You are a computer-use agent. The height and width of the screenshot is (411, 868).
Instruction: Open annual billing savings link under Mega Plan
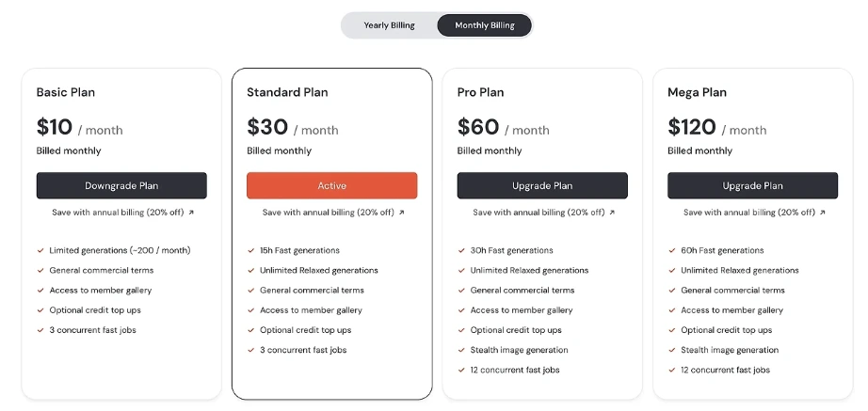tap(747, 213)
